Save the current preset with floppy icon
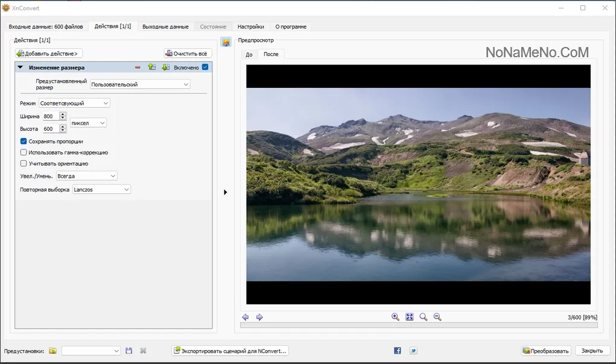Image resolution: width=616 pixels, height=364 pixels. click(x=129, y=351)
